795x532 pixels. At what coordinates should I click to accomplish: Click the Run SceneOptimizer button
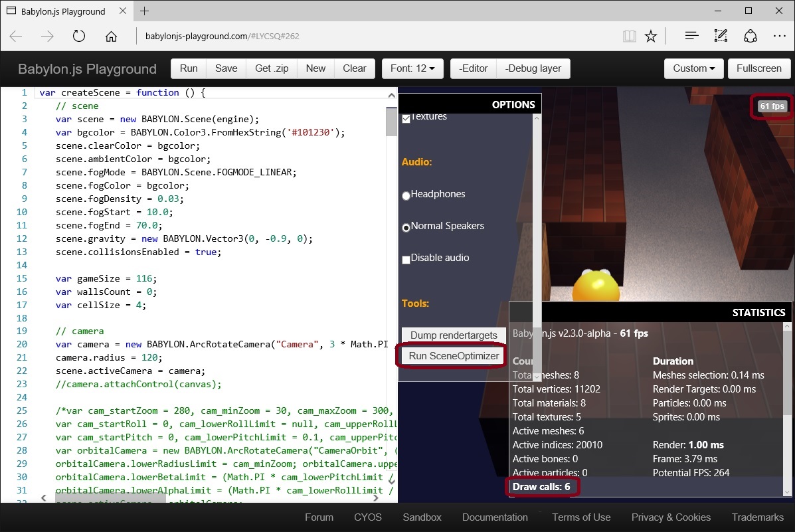(x=454, y=356)
